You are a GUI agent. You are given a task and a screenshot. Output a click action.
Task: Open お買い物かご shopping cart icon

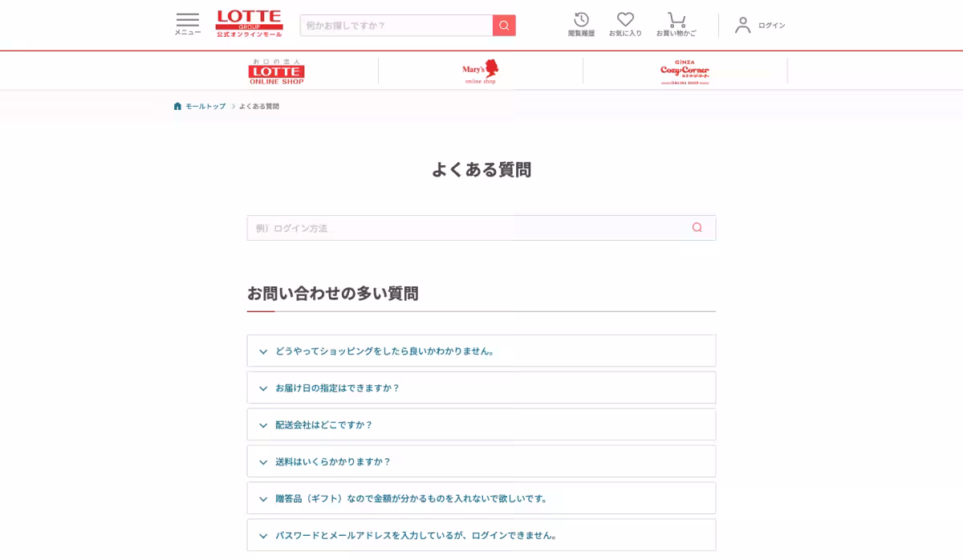(x=677, y=25)
